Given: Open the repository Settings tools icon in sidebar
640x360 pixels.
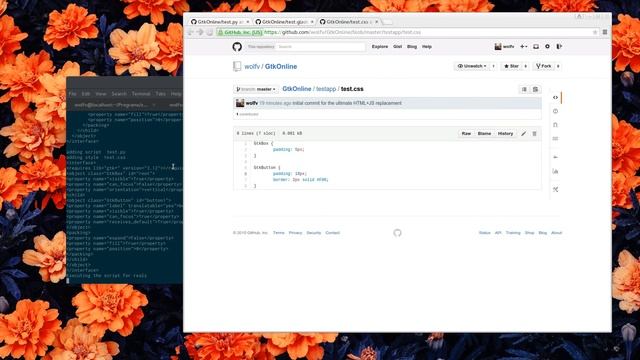Looking at the screenshot, I should click(x=555, y=189).
